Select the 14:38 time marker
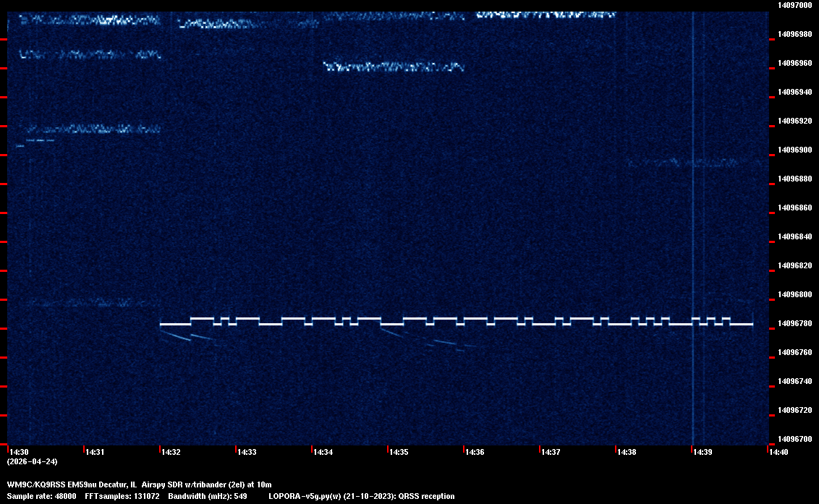The width and height of the screenshot is (819, 504). tap(627, 452)
